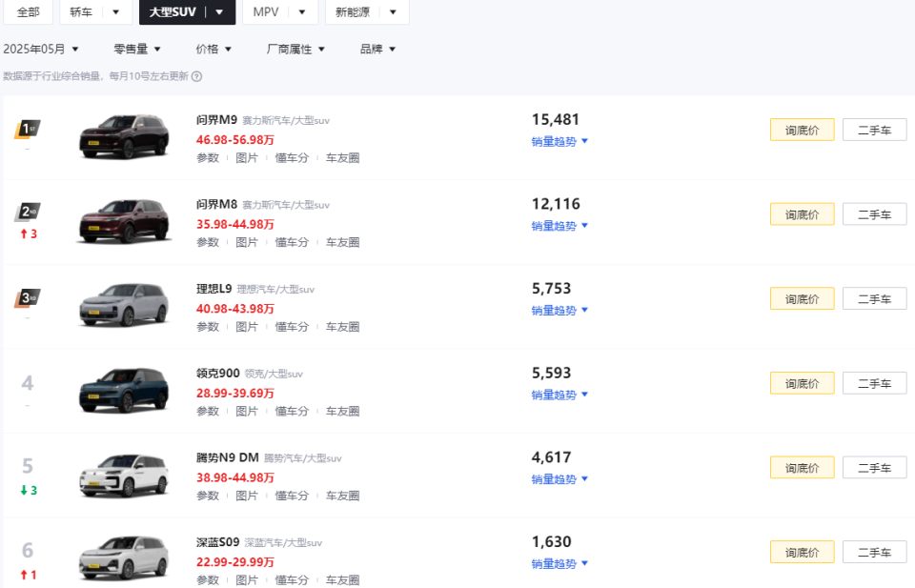Open the 问界M9 model name link
Viewport: 915px width, 588px height.
click(x=216, y=120)
